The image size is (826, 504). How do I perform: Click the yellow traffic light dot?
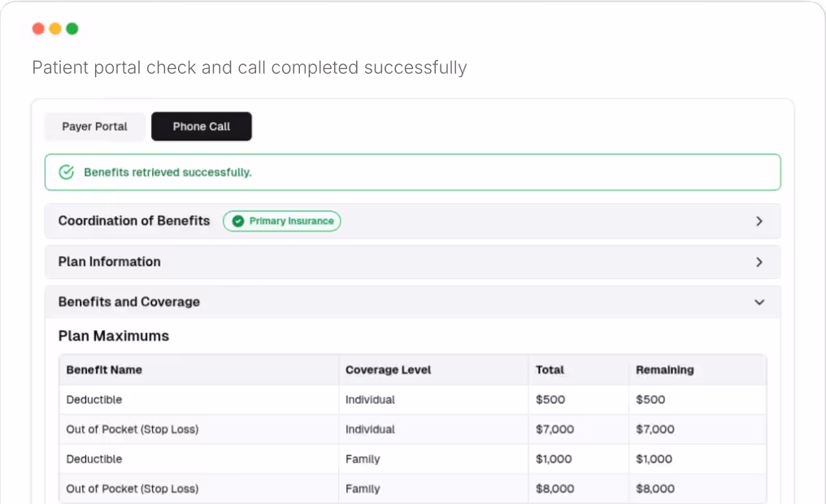[x=55, y=28]
